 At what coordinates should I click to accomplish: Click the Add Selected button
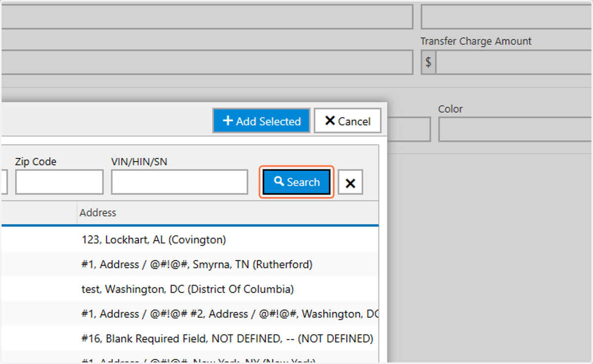(x=261, y=121)
